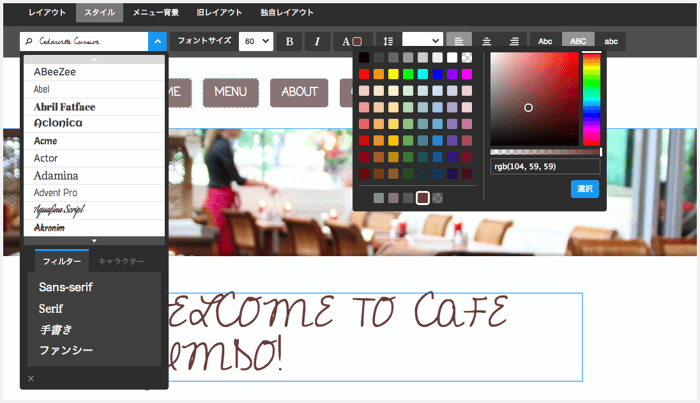Viewport: 700px width, 403px height.
Task: Pick the pure red swatch
Action: pyautogui.click(x=364, y=74)
